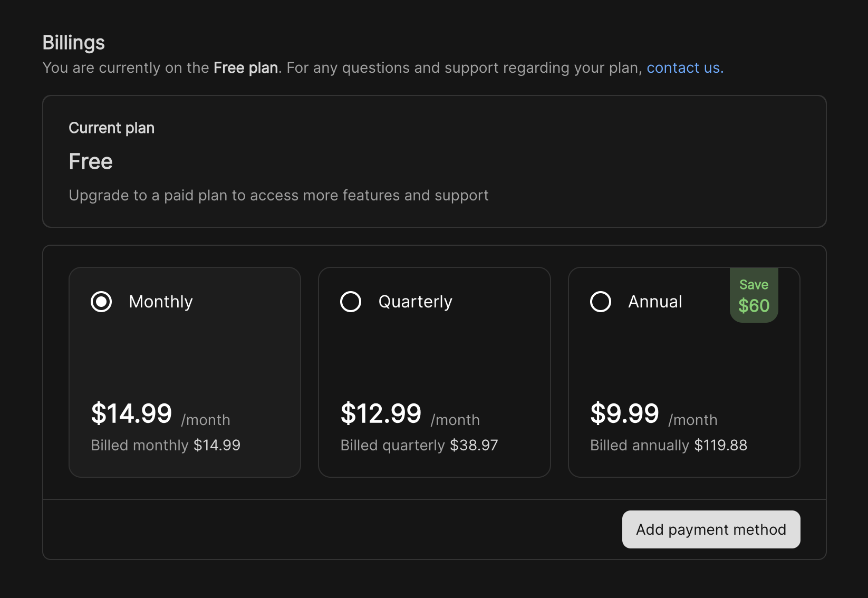Viewport: 868px width, 598px height.
Task: Click the $9.99 per month price
Action: click(625, 413)
